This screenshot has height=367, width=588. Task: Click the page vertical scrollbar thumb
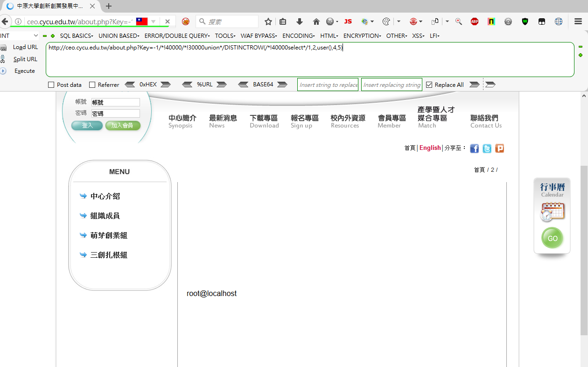pos(584,250)
